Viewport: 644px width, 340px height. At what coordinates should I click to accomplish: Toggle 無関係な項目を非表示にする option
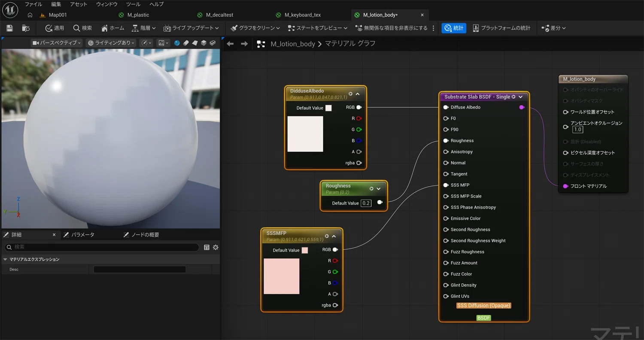point(392,28)
